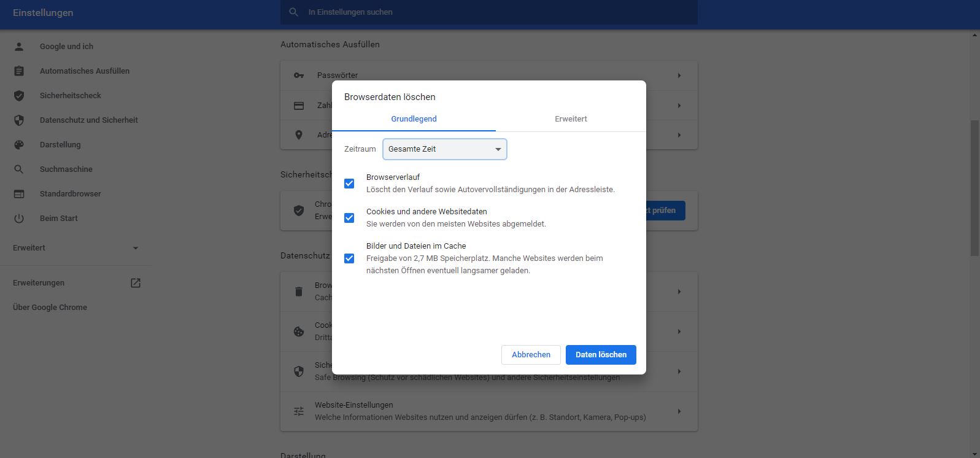This screenshot has height=458, width=980.
Task: Click the Abbrechen button
Action: [531, 355]
